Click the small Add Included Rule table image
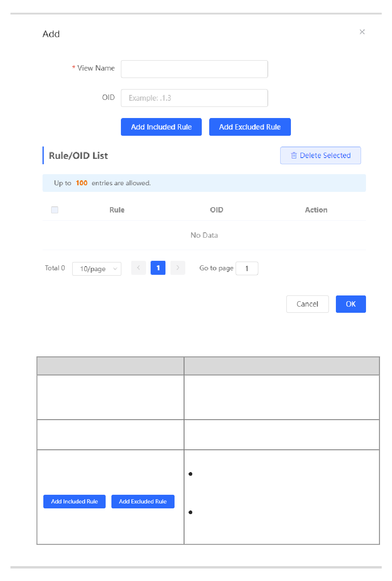Image resolution: width=392 pixels, height=581 pixels. point(74,501)
